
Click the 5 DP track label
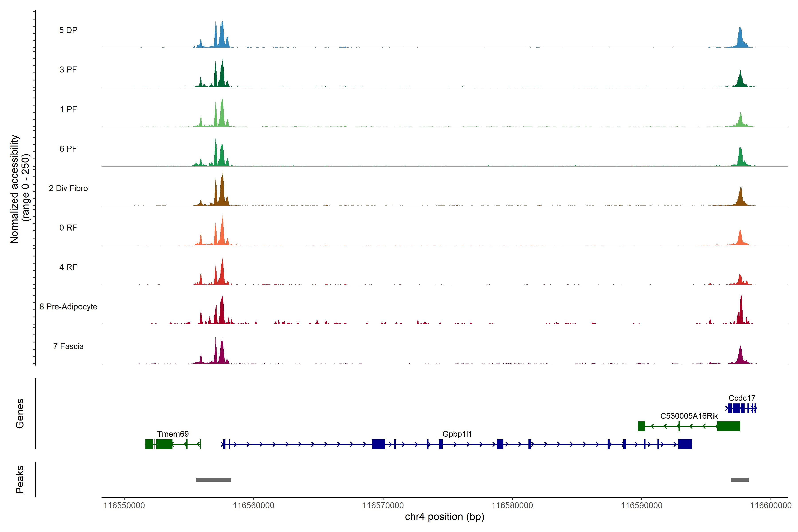[68, 30]
